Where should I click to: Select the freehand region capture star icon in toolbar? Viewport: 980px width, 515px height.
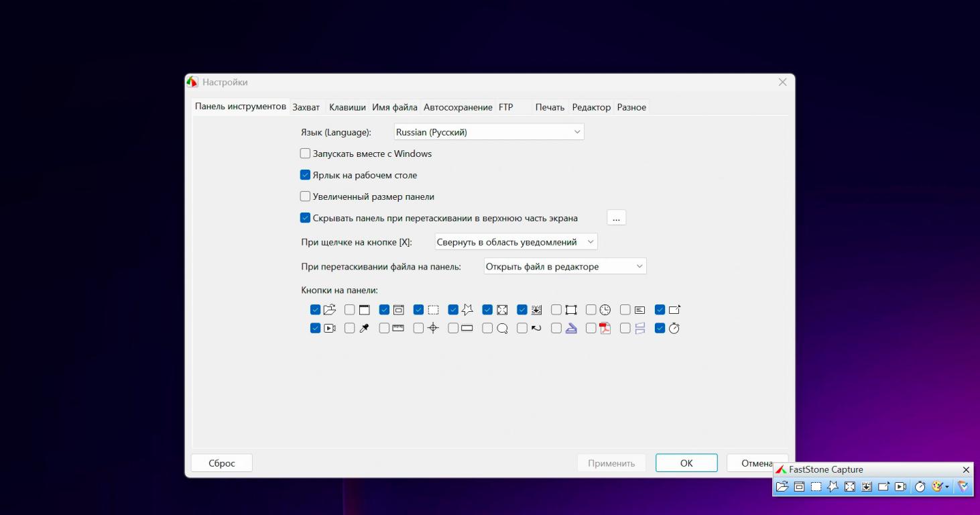click(x=833, y=487)
